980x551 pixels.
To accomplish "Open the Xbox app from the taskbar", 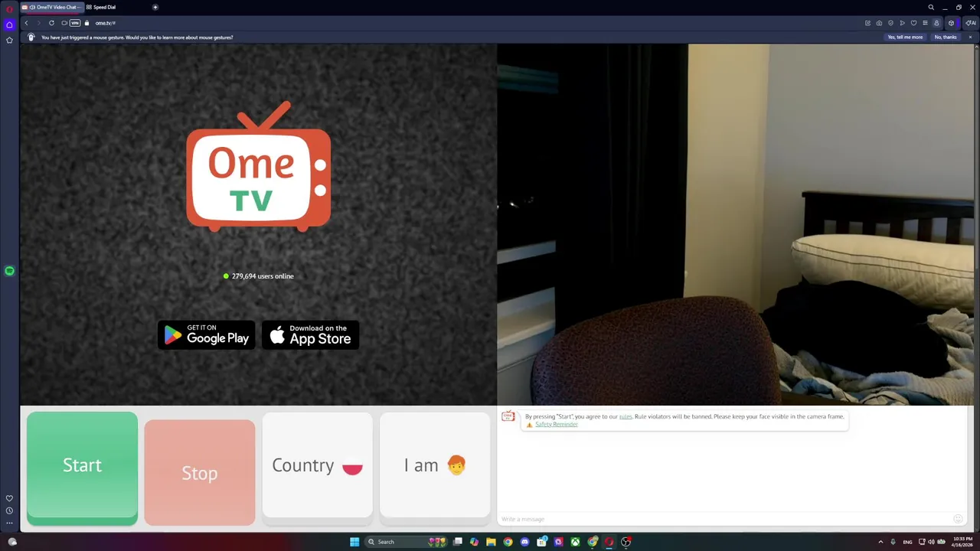I will click(x=575, y=542).
